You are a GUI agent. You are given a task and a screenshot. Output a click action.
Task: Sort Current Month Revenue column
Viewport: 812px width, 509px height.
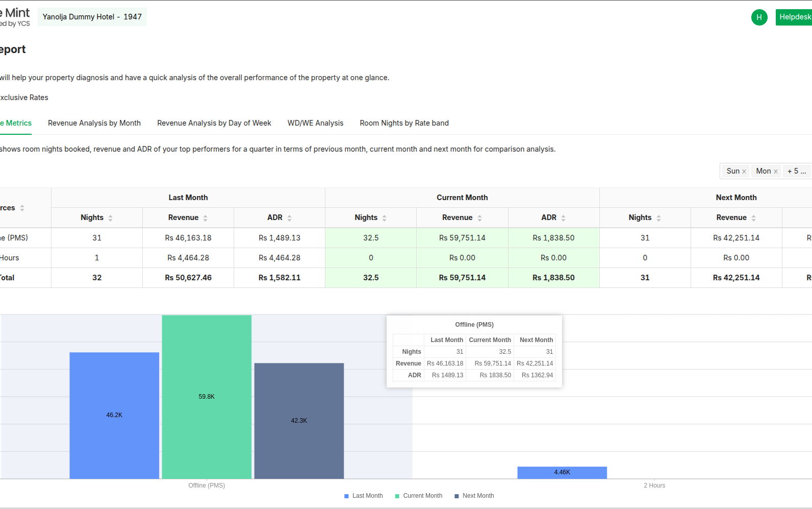pos(479,218)
